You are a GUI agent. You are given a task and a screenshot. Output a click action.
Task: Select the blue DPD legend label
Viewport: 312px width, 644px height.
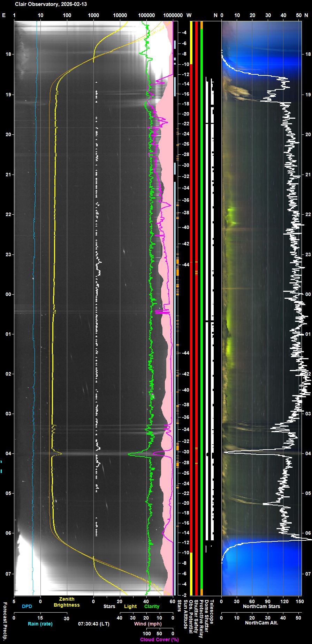pyautogui.click(x=27, y=606)
